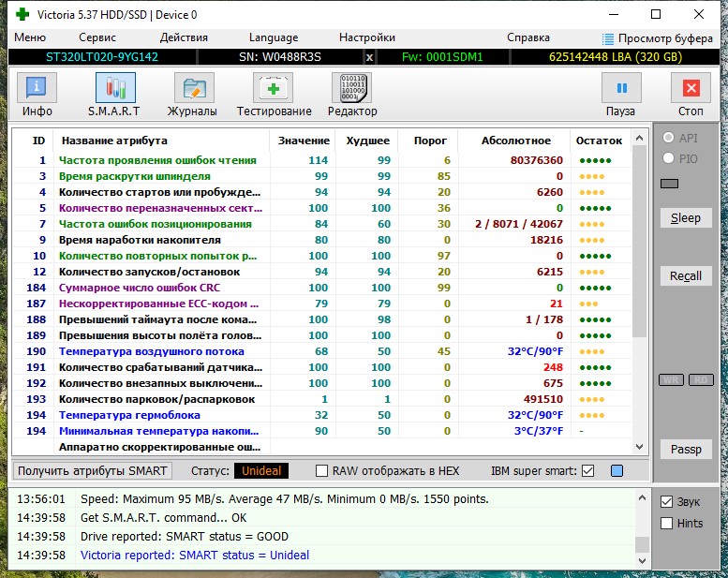Image resolution: width=728 pixels, height=578 pixels.
Task: Open the Действия menu
Action: click(x=184, y=37)
